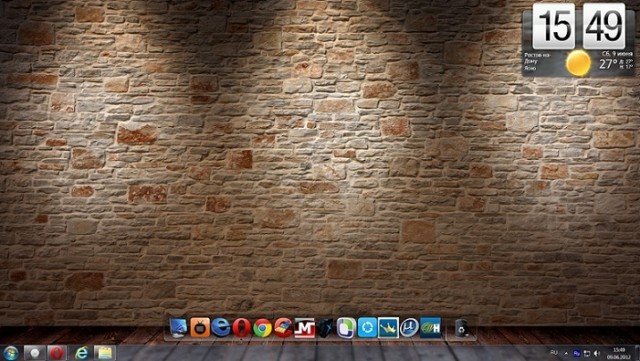Switch the RU input language indicator
This screenshot has width=640, height=361.
(x=554, y=353)
